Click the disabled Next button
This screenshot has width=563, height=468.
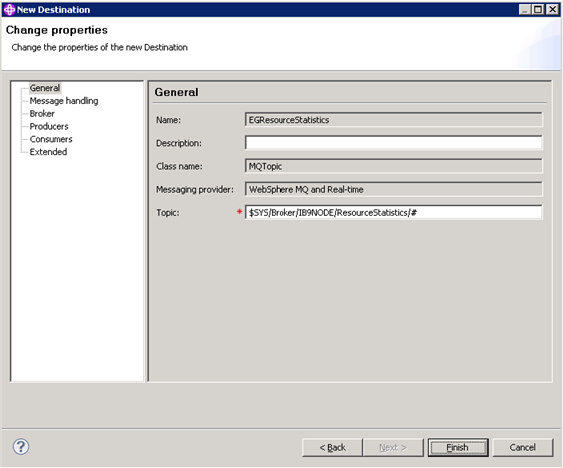[393, 448]
